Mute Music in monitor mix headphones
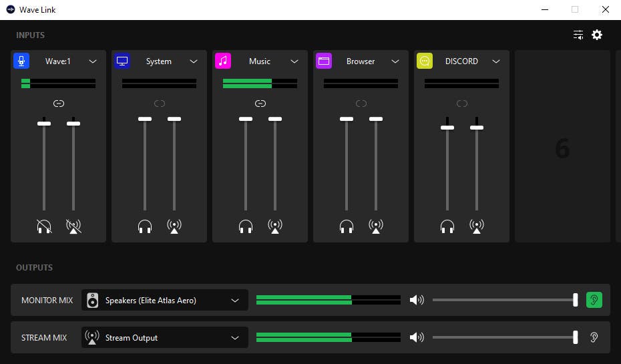The width and height of the screenshot is (621, 364). pyautogui.click(x=246, y=226)
